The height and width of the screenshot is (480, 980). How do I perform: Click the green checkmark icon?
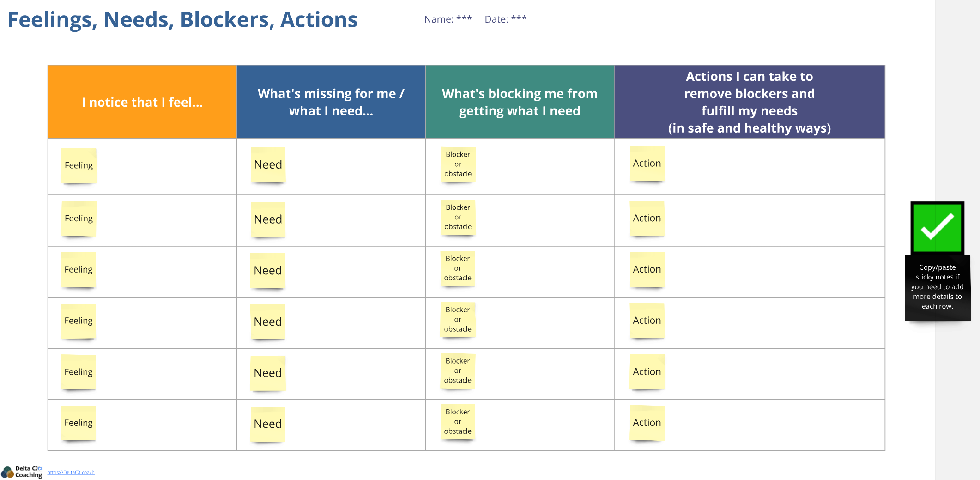click(x=937, y=228)
